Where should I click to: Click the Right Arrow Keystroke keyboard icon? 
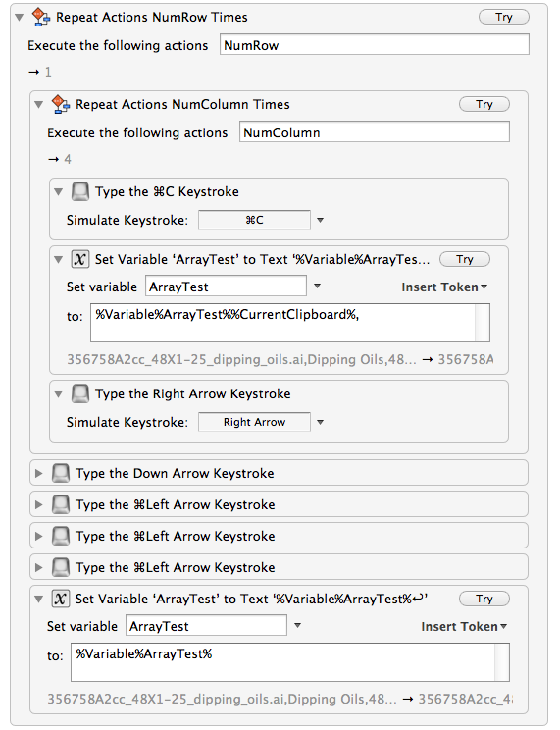[80, 393]
